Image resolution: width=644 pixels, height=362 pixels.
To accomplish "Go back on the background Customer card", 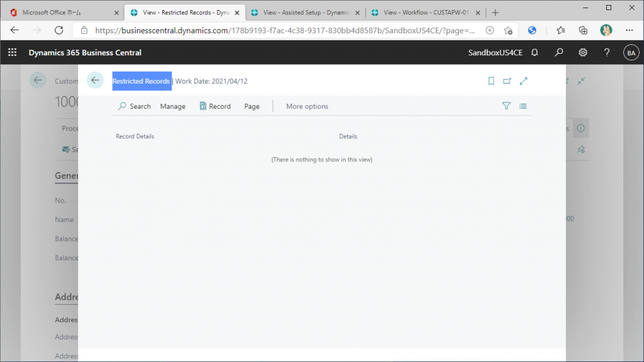I will click(38, 80).
